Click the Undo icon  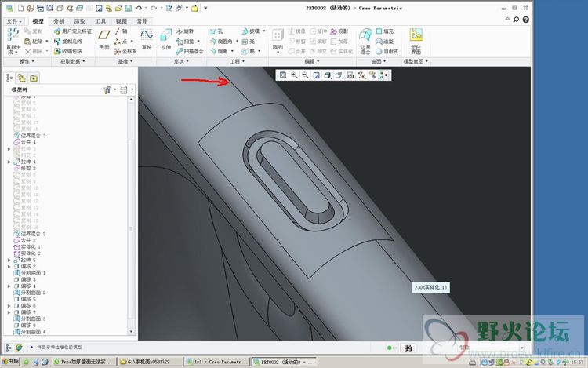138,8
